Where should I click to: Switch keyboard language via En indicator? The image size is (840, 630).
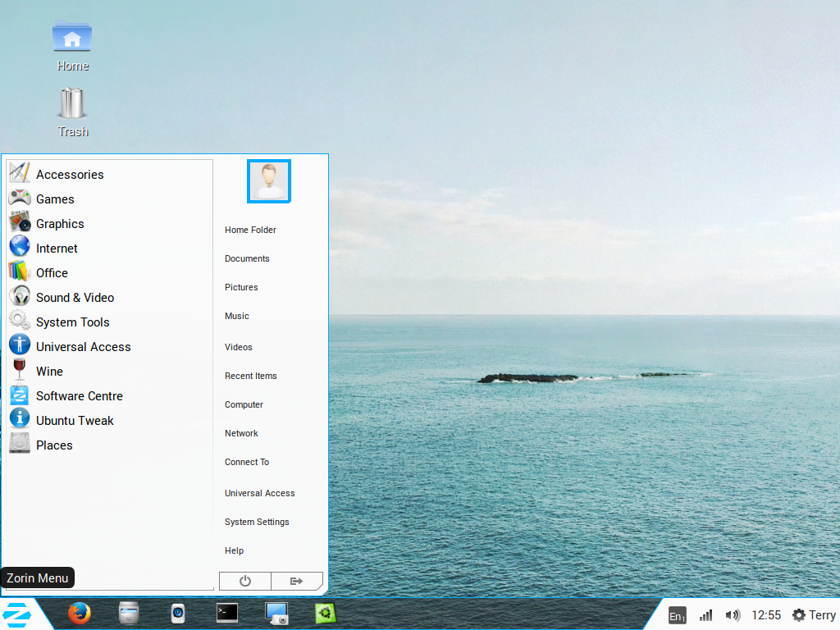[677, 616]
